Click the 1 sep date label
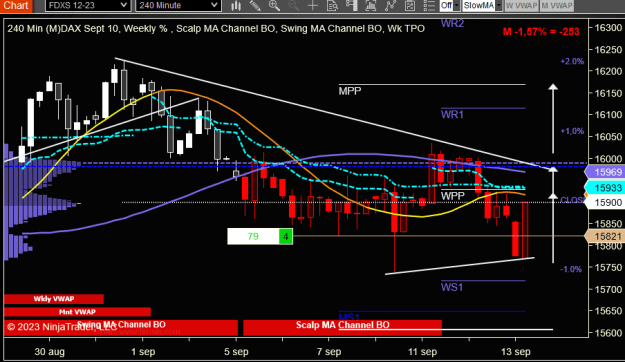 tap(143, 352)
